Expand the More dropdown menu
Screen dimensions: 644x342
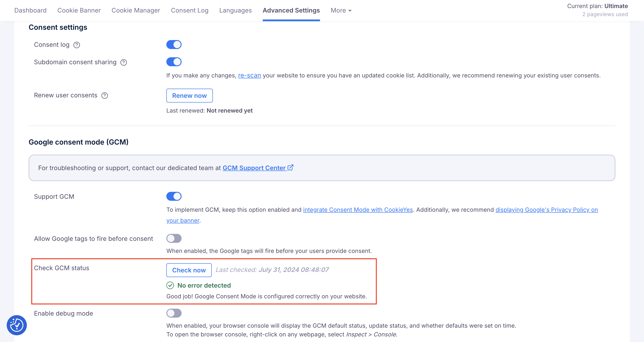341,11
